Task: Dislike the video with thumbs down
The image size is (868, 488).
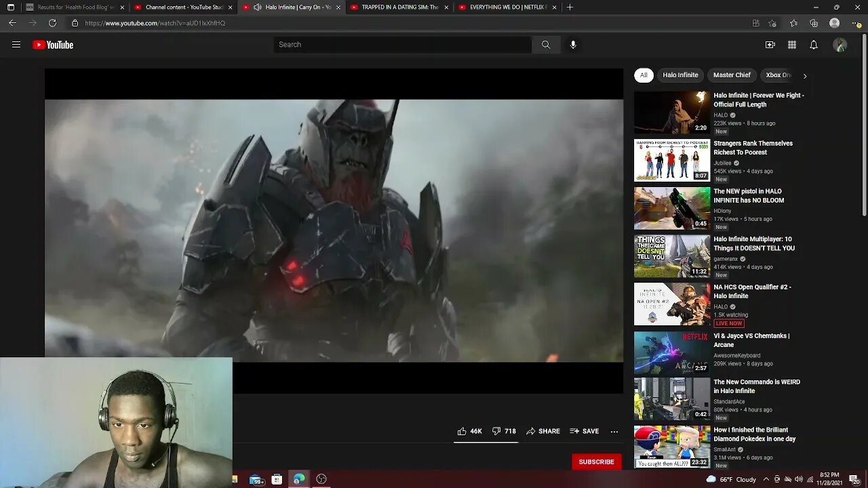Action: pyautogui.click(x=496, y=431)
